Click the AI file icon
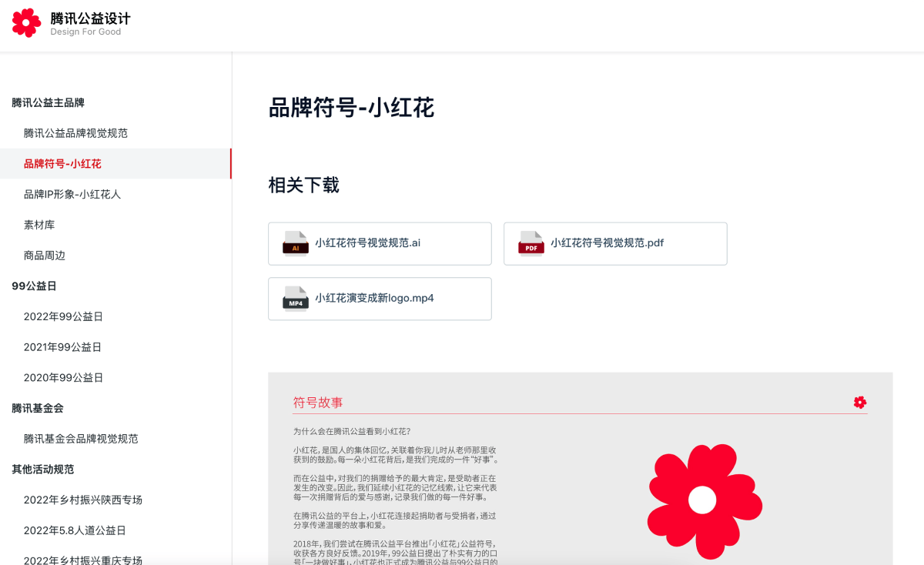Screen dimensions: 924x565 [295, 243]
